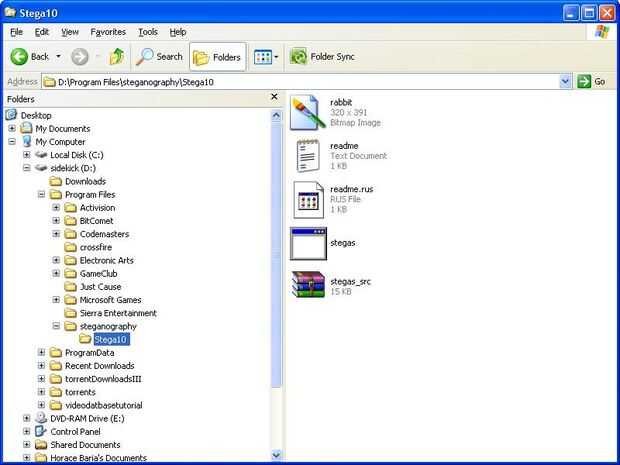Expand the videodatbasetutorial node
The image size is (620, 465).
point(42,405)
